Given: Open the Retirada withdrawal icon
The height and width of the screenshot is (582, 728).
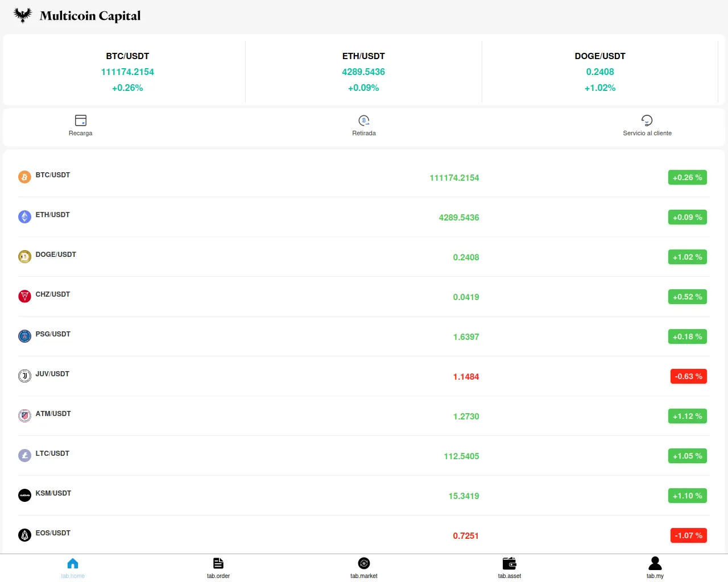Looking at the screenshot, I should tap(364, 120).
